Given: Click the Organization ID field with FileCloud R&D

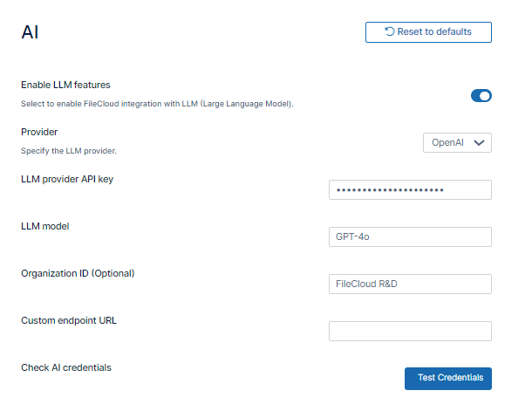Looking at the screenshot, I should [410, 284].
